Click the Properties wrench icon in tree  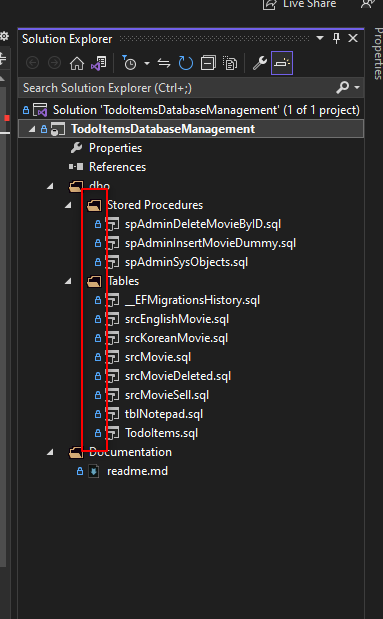coord(76,148)
